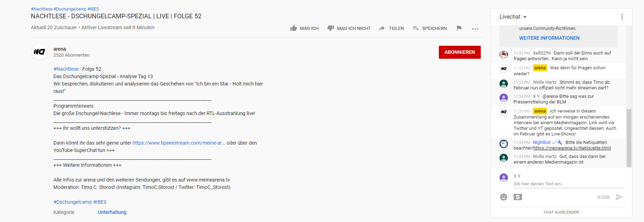Click the chat text input field
This screenshot has height=222, width=644.
[568, 184]
